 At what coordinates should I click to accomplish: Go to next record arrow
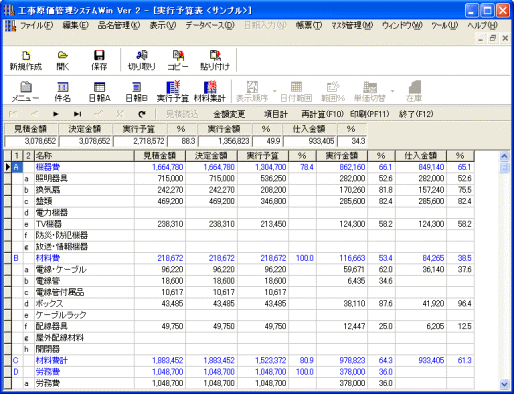56,114
